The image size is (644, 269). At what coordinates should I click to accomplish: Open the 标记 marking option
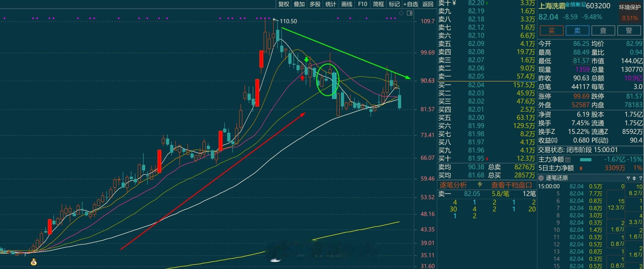pos(394,4)
